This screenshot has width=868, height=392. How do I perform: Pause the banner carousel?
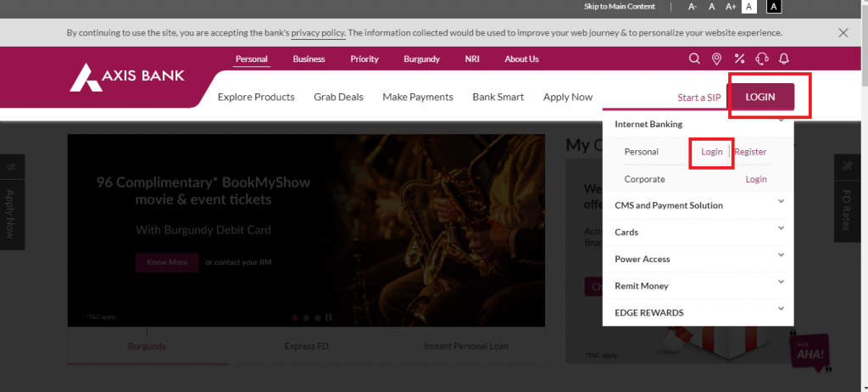coord(329,317)
